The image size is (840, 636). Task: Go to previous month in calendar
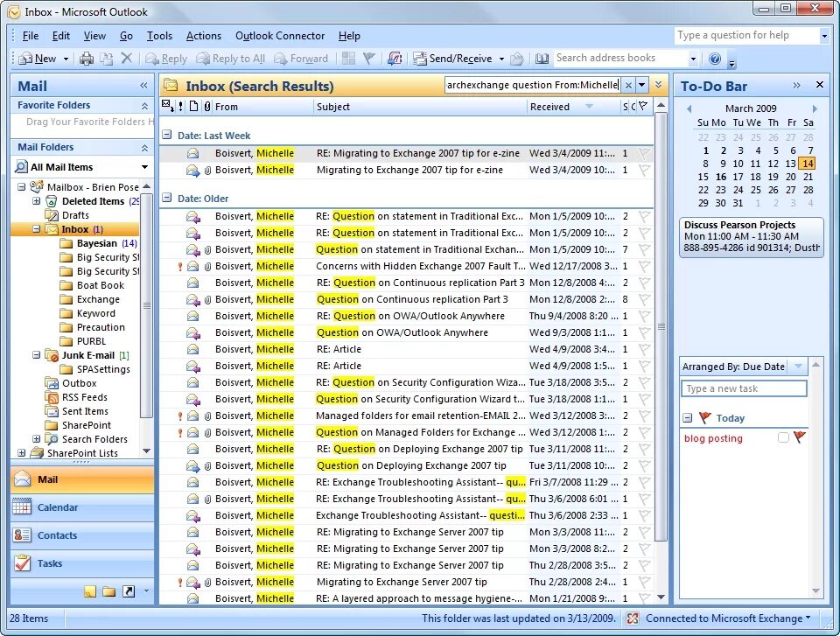689,108
